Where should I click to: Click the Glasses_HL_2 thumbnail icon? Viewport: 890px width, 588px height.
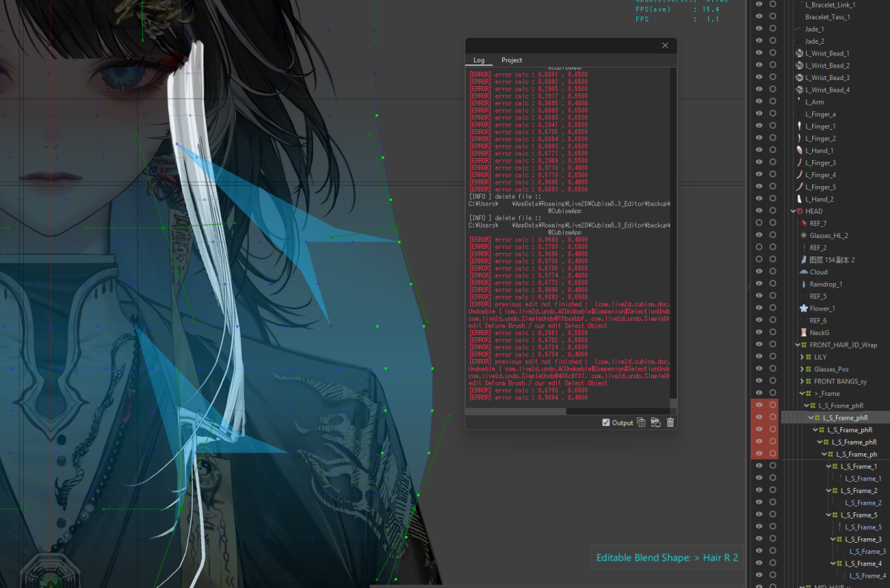pyautogui.click(x=803, y=236)
